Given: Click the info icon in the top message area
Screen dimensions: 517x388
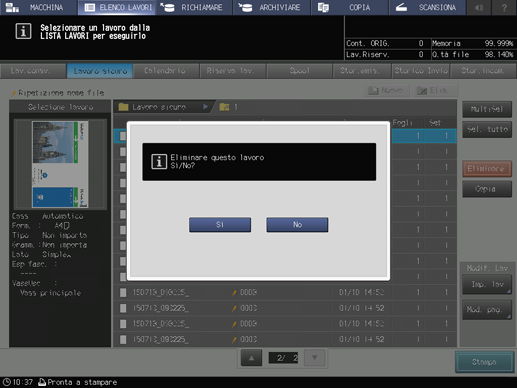Looking at the screenshot, I should (x=23, y=31).
